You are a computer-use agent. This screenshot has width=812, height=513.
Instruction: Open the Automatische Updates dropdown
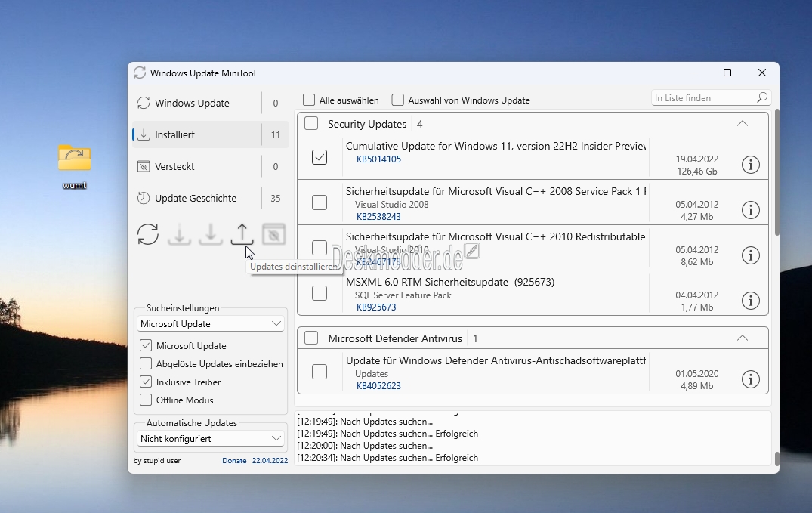(x=211, y=439)
